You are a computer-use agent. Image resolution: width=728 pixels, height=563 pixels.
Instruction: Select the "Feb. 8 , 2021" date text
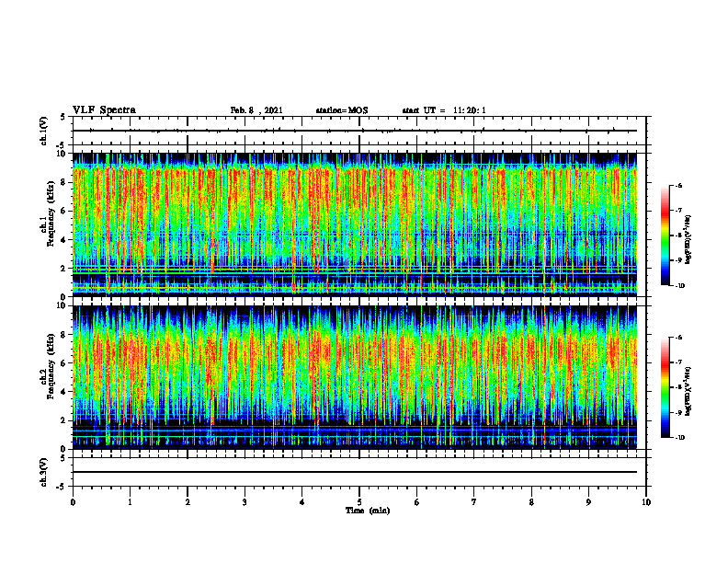click(x=256, y=110)
